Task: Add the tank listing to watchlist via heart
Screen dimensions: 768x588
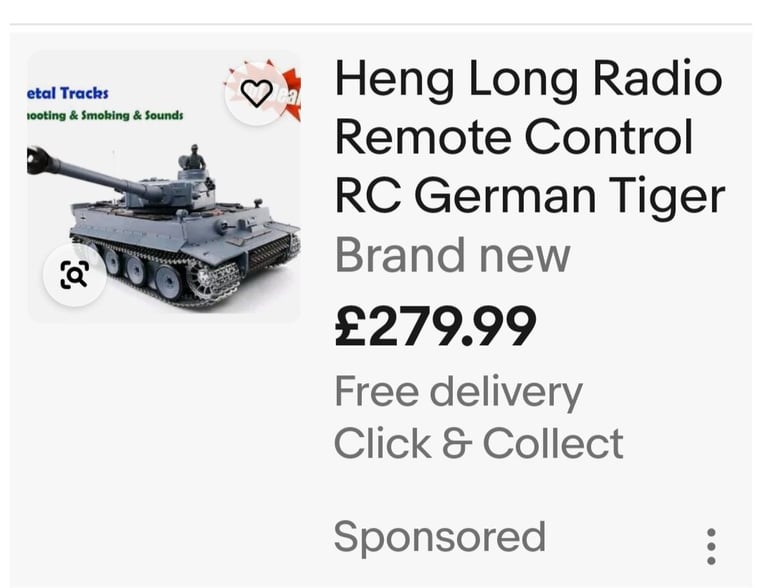Action: click(257, 93)
